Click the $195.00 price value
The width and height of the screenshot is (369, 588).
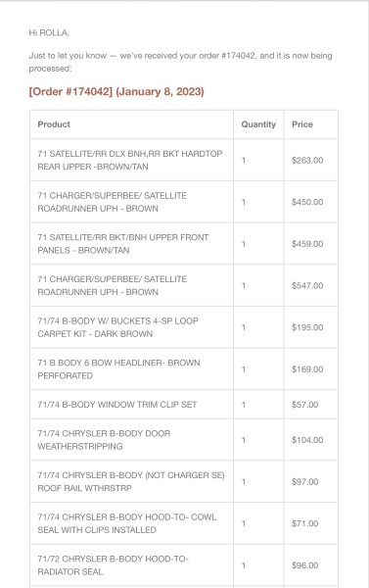(307, 327)
